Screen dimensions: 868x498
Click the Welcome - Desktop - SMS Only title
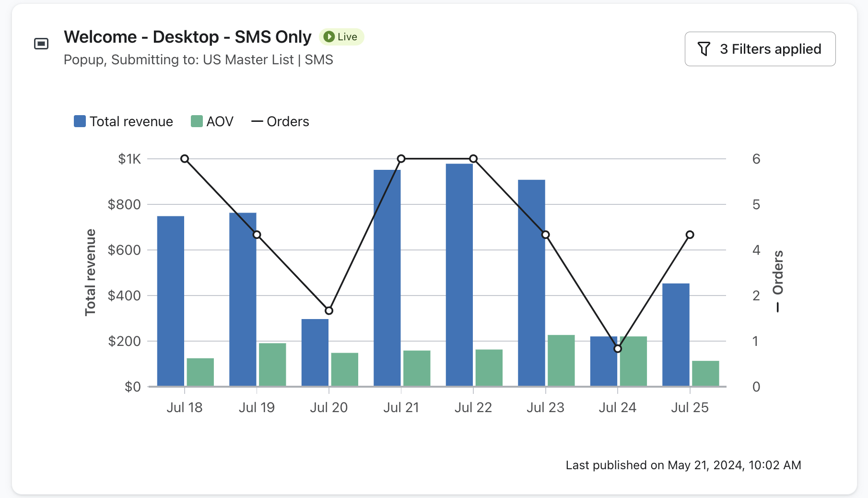tap(188, 36)
